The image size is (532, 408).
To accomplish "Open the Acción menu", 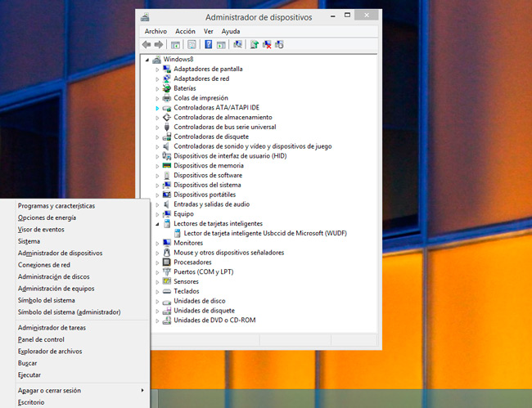I will click(185, 31).
